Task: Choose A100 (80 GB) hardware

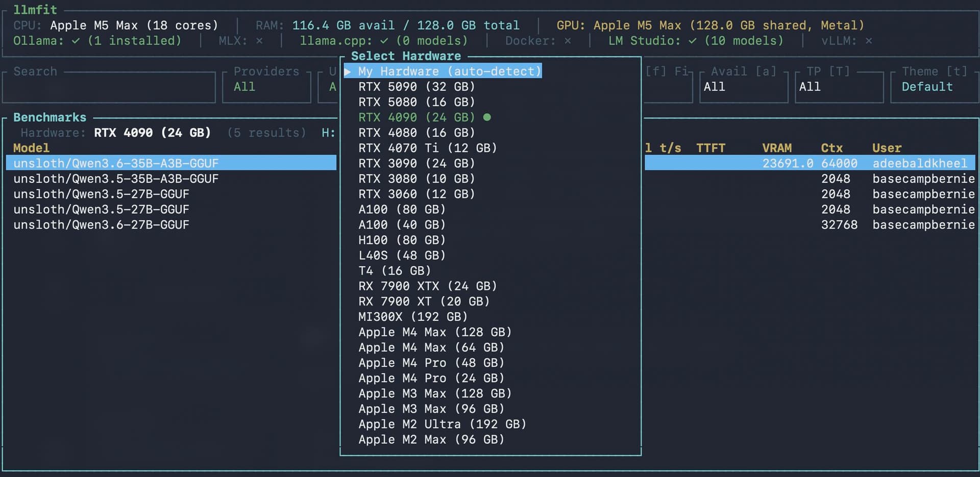Action: 402,209
